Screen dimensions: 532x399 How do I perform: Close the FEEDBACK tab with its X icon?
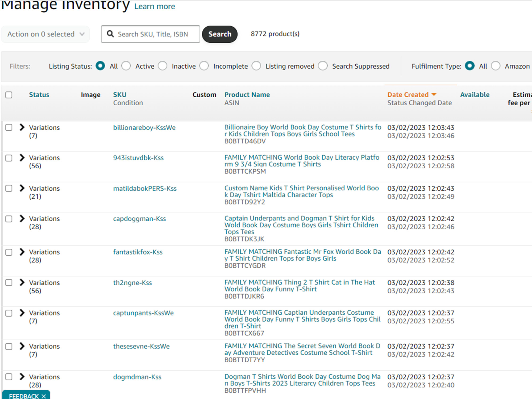44,396
